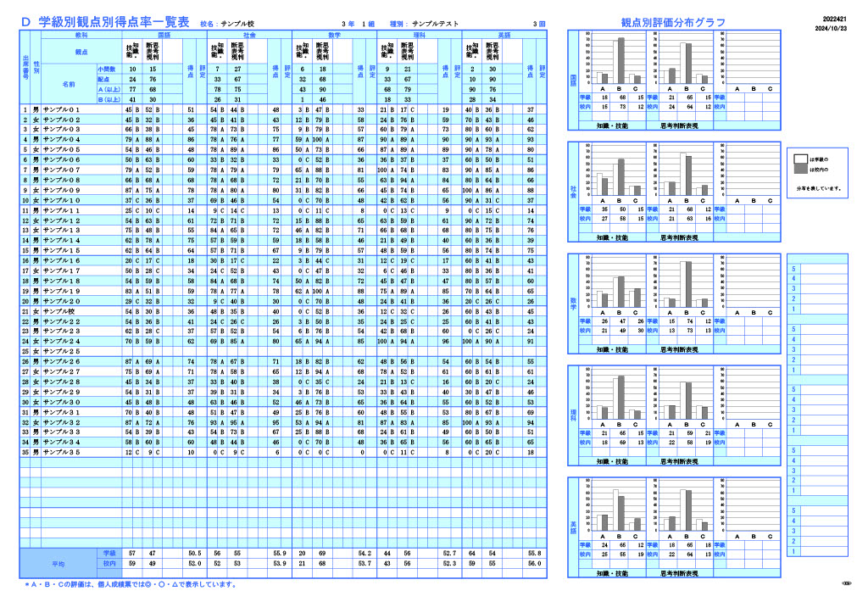Screen dimensions: 868x613
Task: Expand the 観点 header row
Action: pyautogui.click(x=82, y=51)
